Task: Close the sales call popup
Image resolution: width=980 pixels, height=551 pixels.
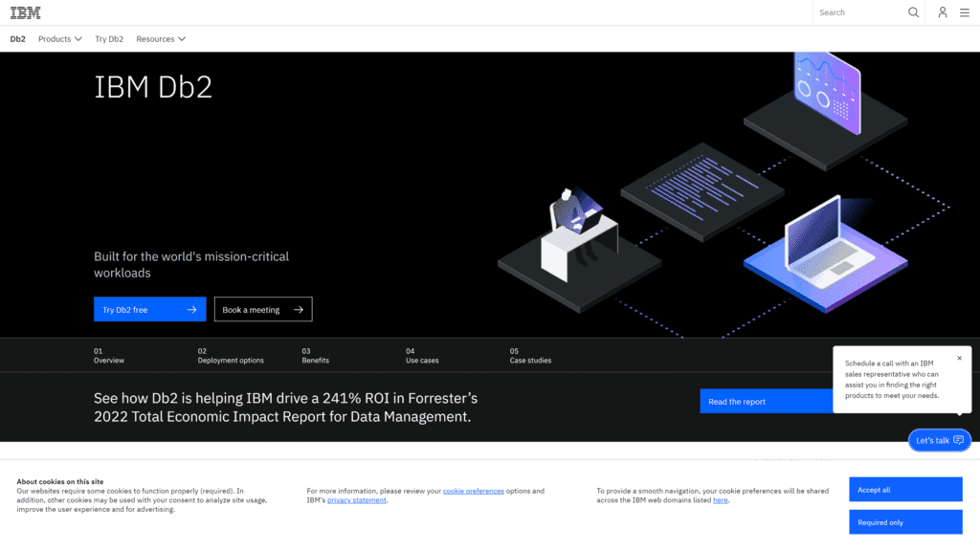Action: click(x=959, y=358)
